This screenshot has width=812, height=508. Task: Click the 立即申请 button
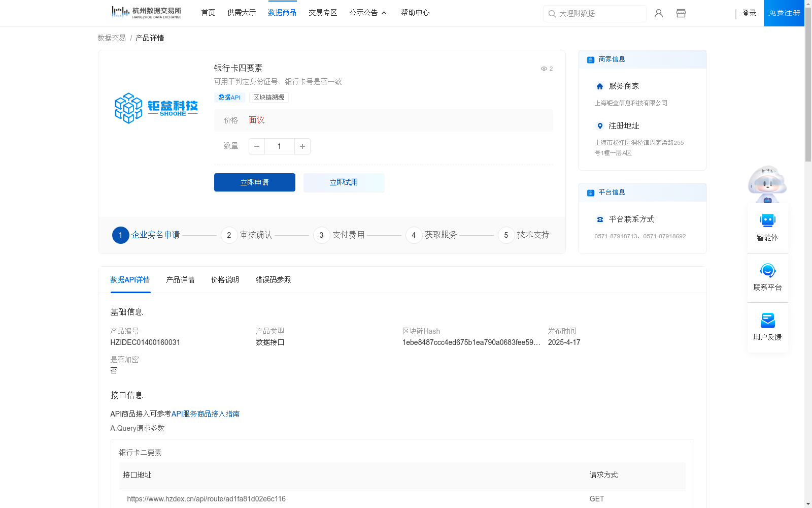click(255, 182)
